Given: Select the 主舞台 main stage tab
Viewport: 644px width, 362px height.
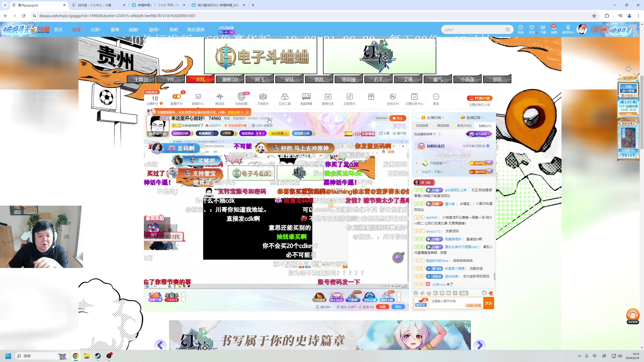Looking at the screenshot, I should point(141,79).
